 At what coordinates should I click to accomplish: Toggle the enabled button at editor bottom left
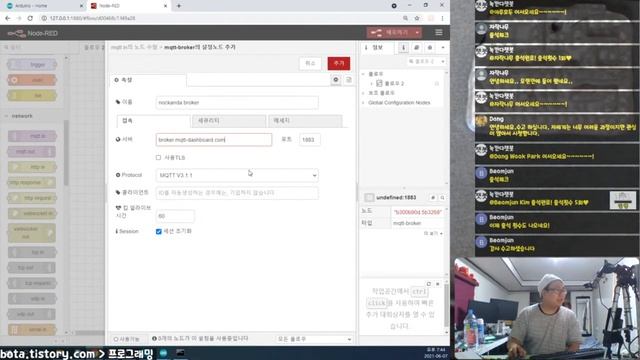[127, 339]
